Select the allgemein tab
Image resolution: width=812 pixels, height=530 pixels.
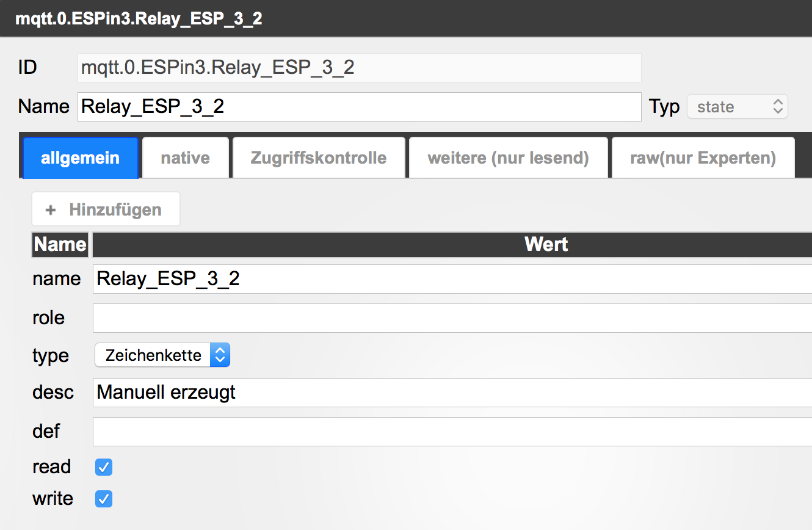coord(80,158)
